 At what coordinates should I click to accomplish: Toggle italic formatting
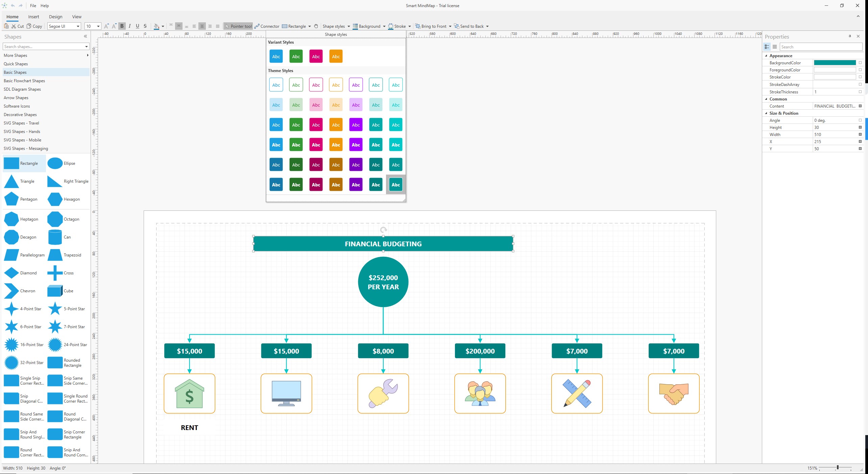(129, 26)
